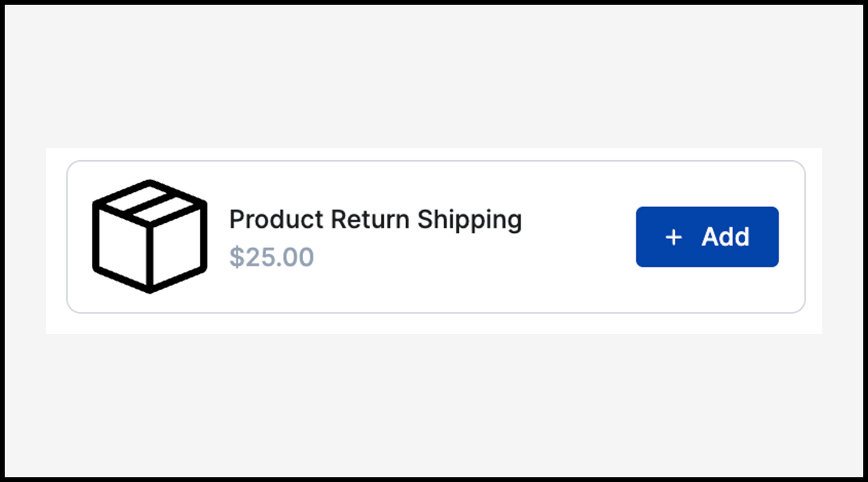Click the word "Add" on the blue button
Image resolution: width=868 pixels, height=482 pixels.
pos(725,237)
